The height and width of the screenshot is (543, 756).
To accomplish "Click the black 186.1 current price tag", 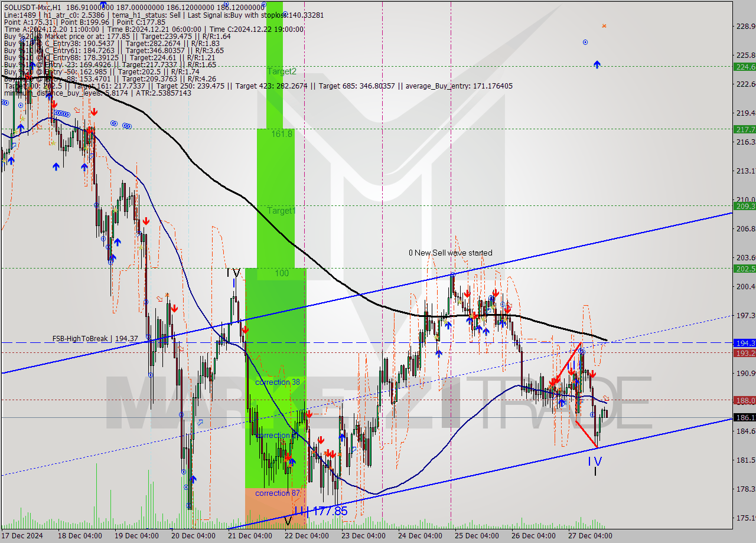I will (x=744, y=417).
